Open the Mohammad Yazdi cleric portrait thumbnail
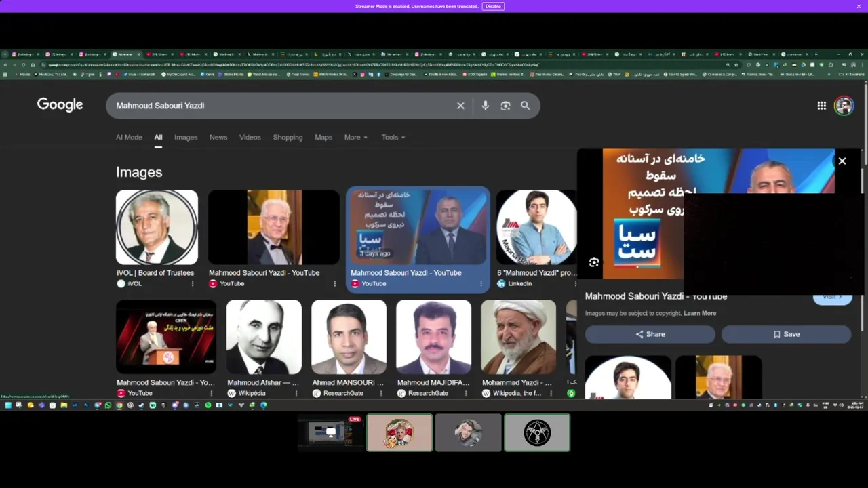Screen dimensions: 868x488 (x=518, y=337)
